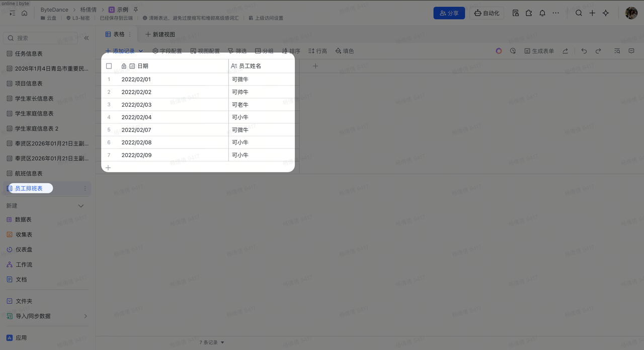This screenshot has width=644, height=350.
Task: Collapse the sidebar with double-chevron icon
Action: (x=87, y=38)
